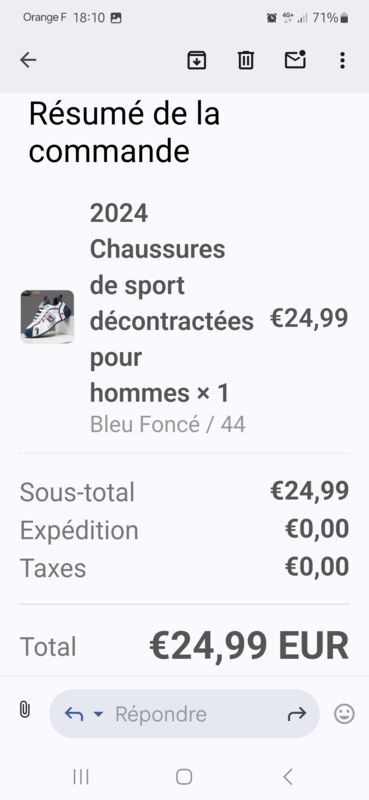Archive this email with the archive icon
This screenshot has height=800, width=369.
pos(196,60)
